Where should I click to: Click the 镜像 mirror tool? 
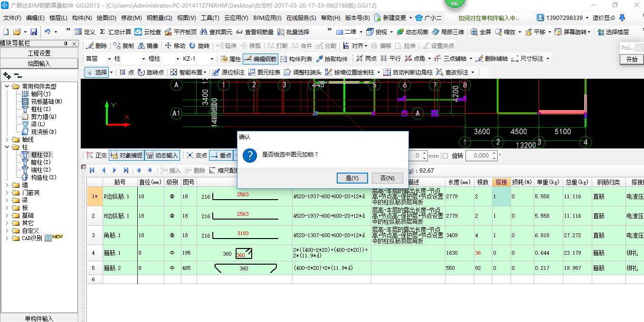(x=148, y=46)
